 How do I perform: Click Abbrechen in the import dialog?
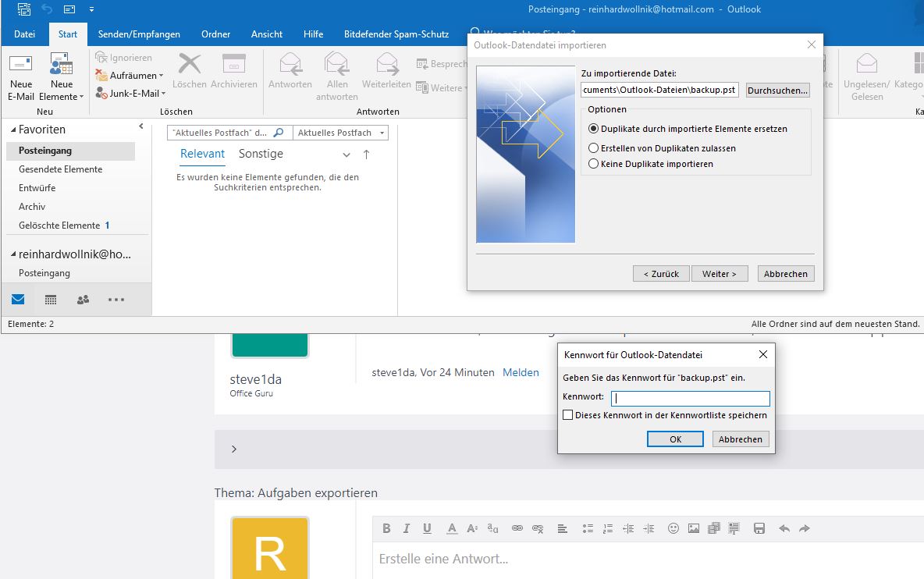(786, 274)
